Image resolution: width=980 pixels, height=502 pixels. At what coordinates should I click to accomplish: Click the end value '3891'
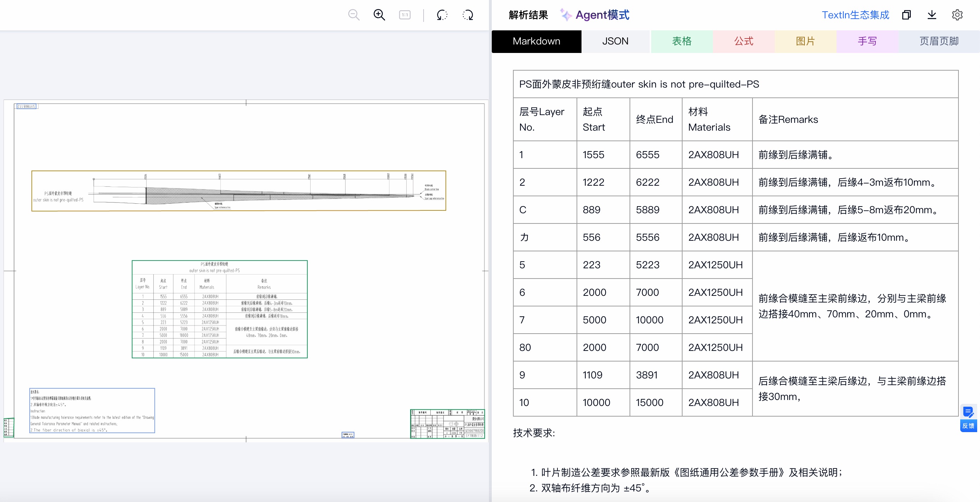[647, 375]
